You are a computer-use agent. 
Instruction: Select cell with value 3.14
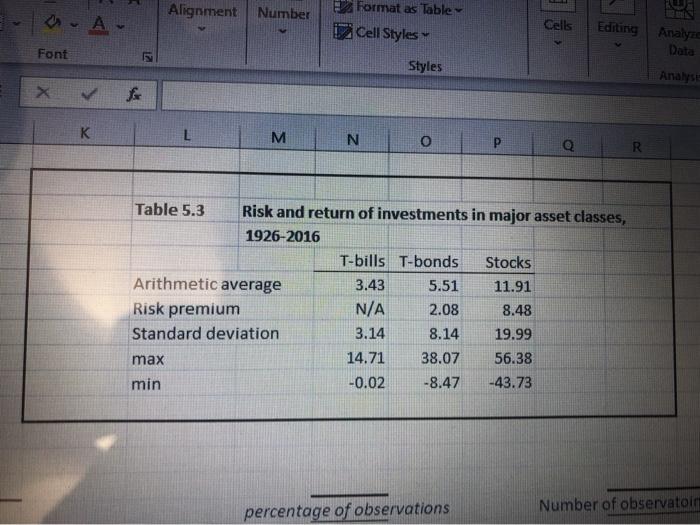tap(352, 333)
